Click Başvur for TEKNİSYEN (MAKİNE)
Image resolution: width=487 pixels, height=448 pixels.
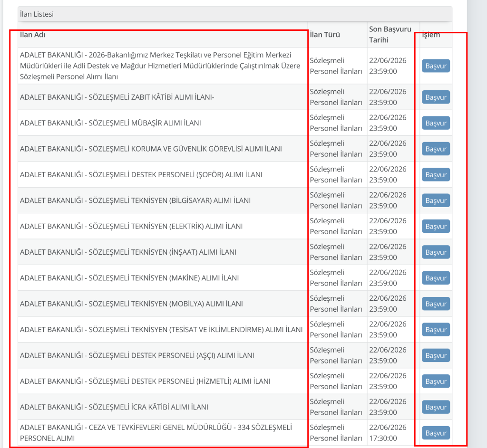tap(436, 277)
